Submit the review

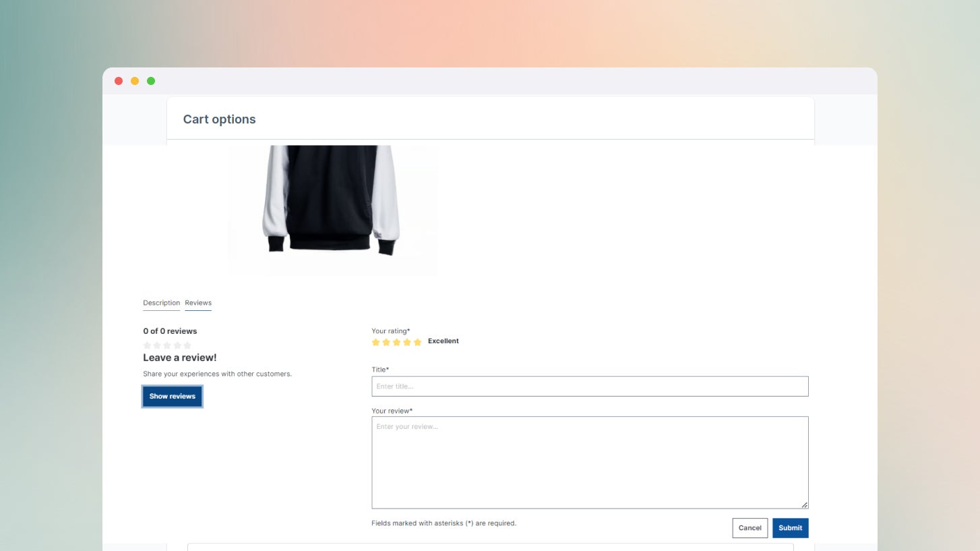pyautogui.click(x=790, y=528)
